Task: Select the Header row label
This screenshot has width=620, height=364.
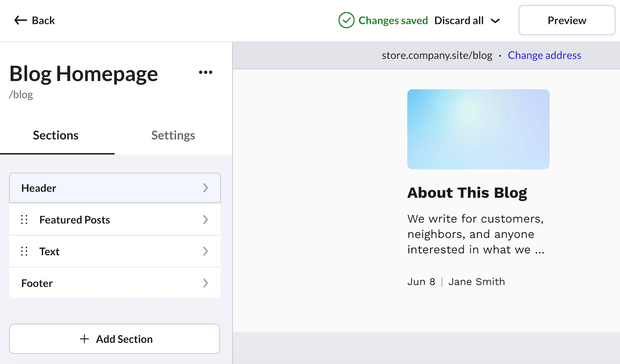Action: tap(39, 188)
